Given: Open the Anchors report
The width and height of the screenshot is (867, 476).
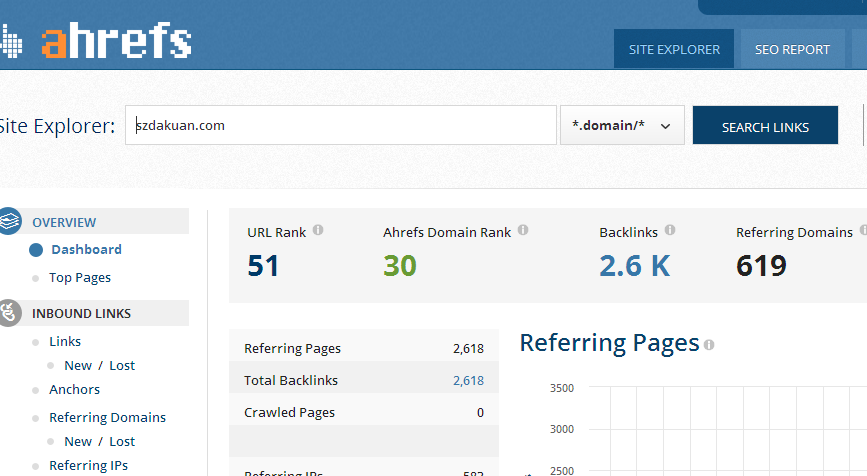Looking at the screenshot, I should pos(74,389).
